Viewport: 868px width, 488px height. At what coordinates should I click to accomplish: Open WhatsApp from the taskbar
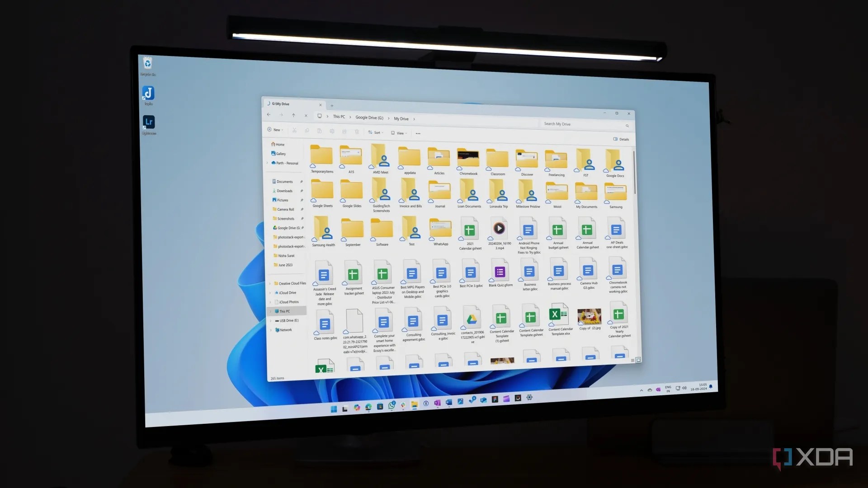tap(392, 406)
